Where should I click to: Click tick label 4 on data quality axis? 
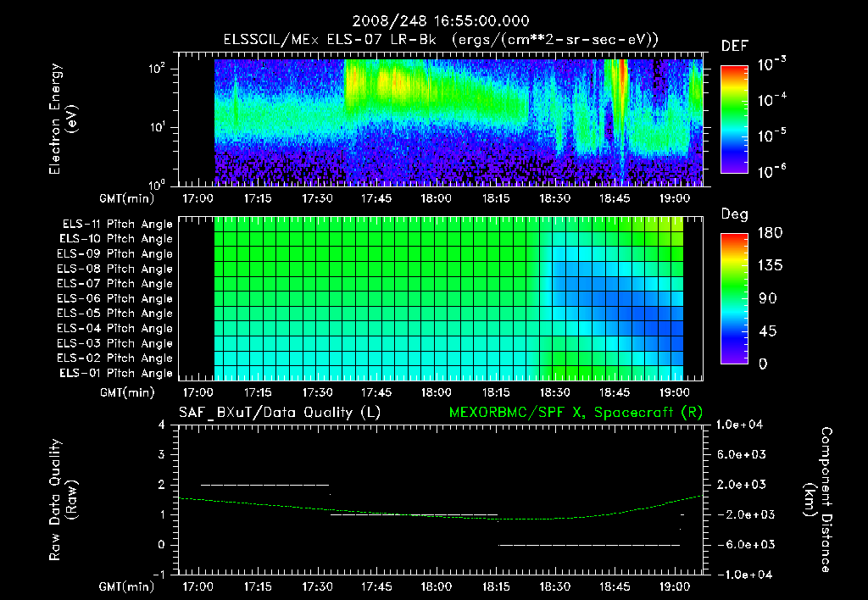[x=162, y=425]
